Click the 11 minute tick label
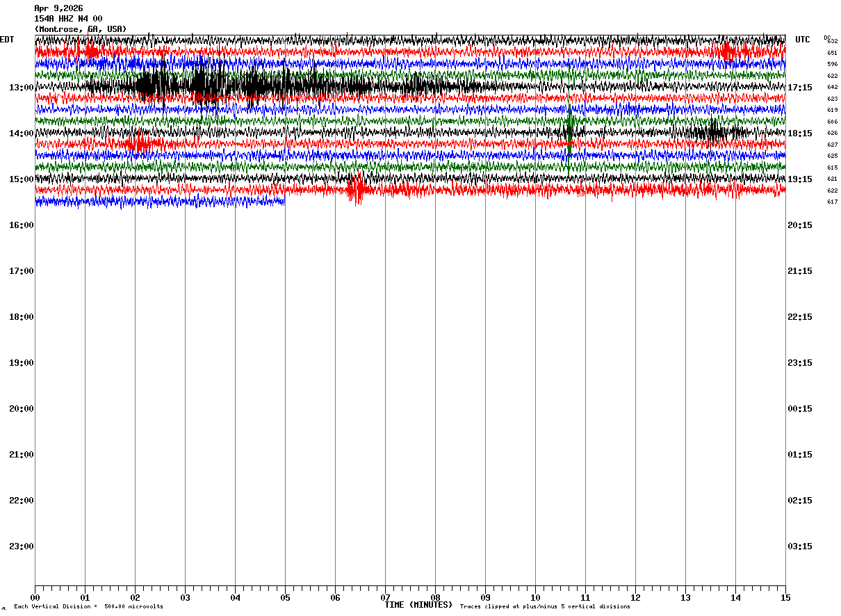The image size is (841, 616). (x=585, y=598)
